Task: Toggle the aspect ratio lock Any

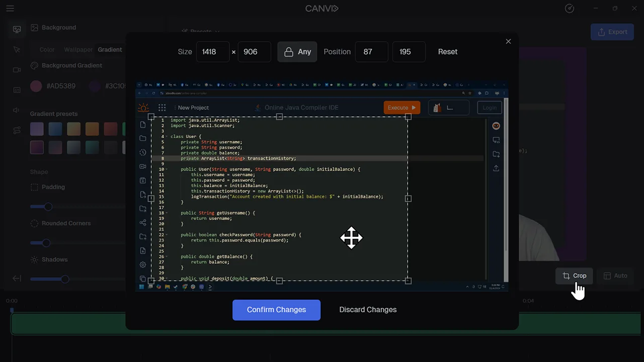Action: click(297, 52)
